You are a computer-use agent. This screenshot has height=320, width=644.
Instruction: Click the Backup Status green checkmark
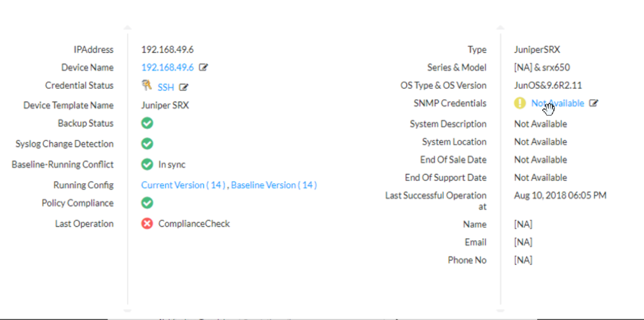click(147, 123)
